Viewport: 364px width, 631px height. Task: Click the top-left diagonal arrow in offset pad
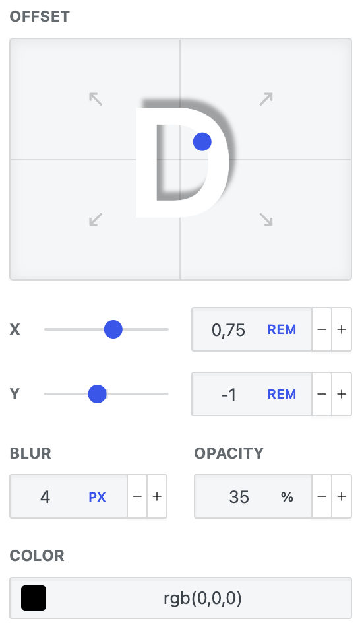pyautogui.click(x=96, y=99)
